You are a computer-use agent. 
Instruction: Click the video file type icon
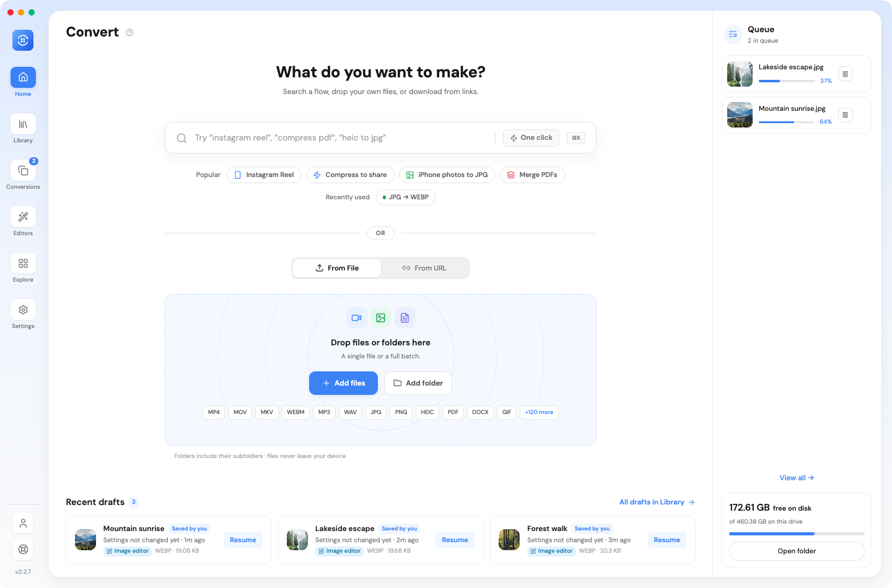(x=356, y=318)
